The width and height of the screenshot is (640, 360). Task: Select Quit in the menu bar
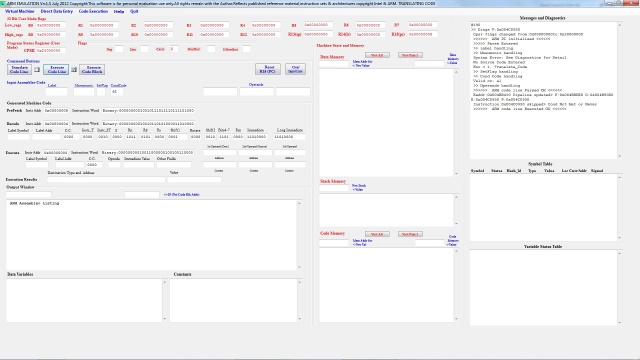coord(134,11)
